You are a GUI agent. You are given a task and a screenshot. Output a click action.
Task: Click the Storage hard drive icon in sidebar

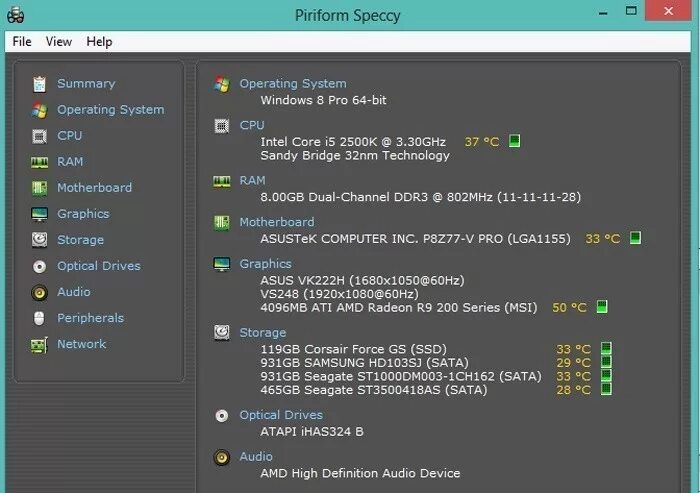39,240
